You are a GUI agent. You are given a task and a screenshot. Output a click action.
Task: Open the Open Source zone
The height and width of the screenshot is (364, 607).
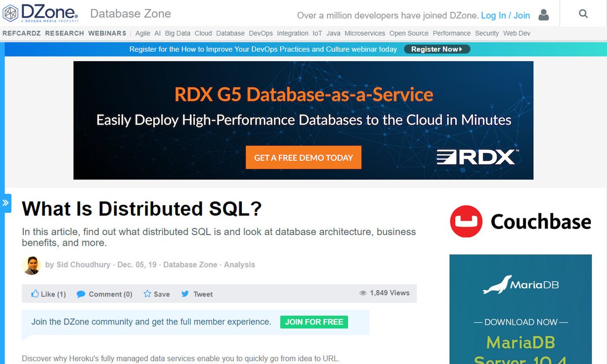(409, 33)
